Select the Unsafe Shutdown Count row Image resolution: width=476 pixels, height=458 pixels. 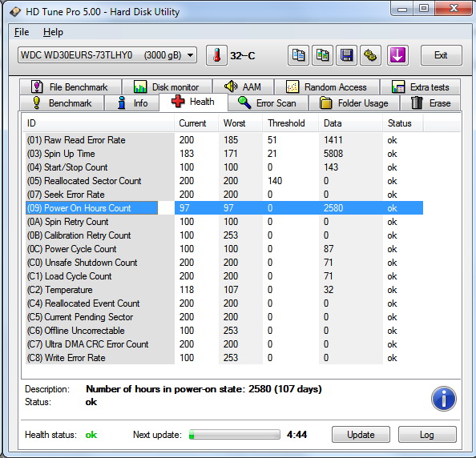224,263
